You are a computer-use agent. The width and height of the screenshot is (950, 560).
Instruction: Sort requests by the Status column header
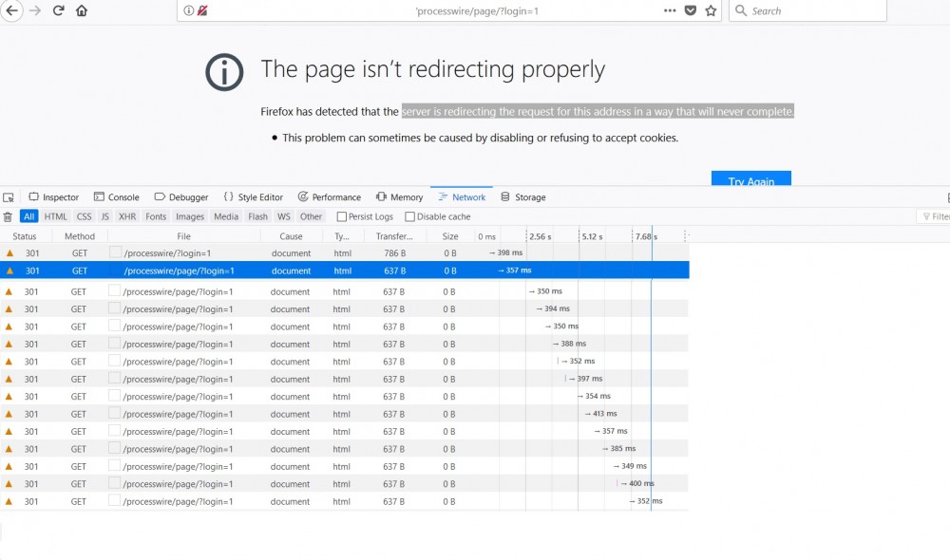(25, 236)
